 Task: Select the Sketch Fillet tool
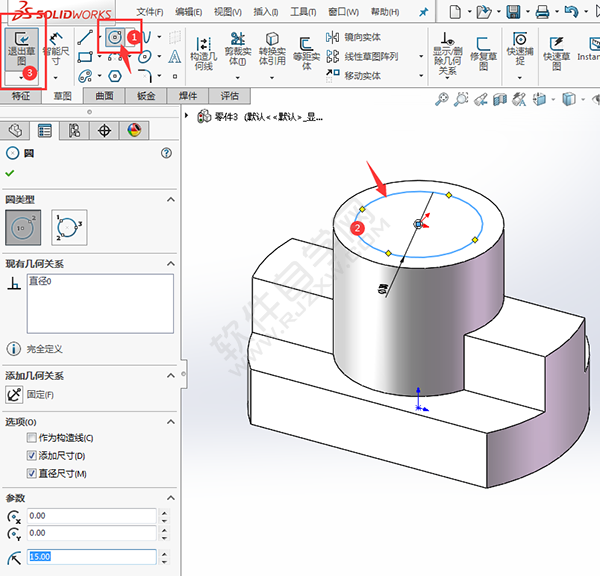tap(145, 76)
